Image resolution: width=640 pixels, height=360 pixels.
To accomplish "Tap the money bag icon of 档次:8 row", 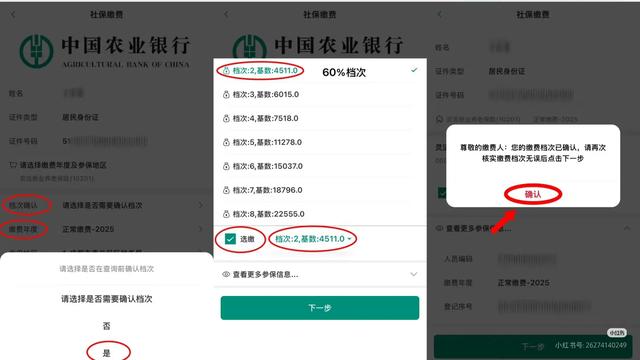I will click(226, 214).
